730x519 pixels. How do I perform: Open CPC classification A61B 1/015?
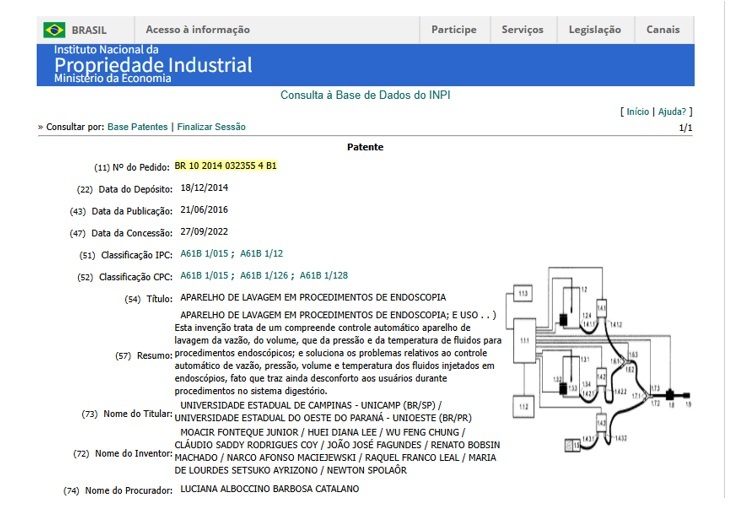[x=204, y=276]
